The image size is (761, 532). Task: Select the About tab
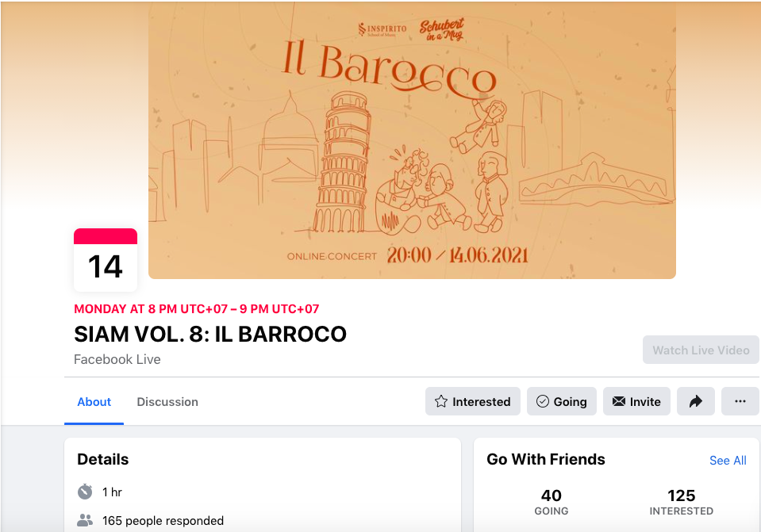[94, 401]
